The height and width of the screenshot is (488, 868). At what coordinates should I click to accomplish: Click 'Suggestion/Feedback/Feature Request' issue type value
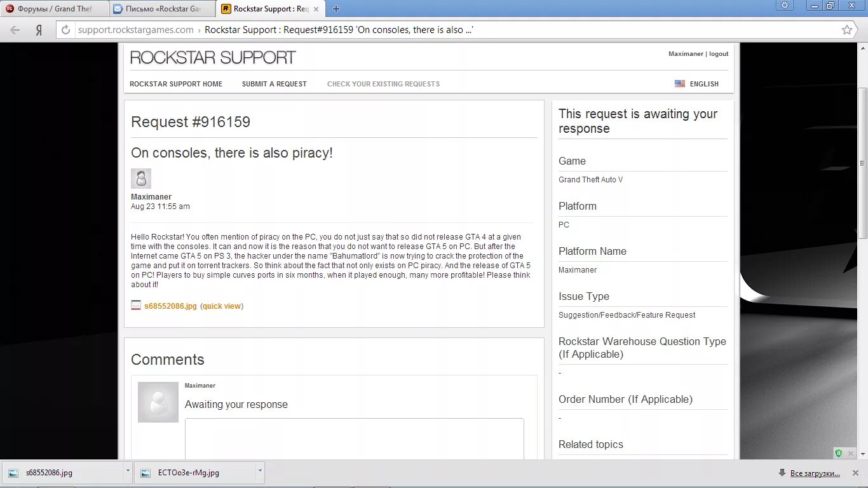pyautogui.click(x=627, y=315)
